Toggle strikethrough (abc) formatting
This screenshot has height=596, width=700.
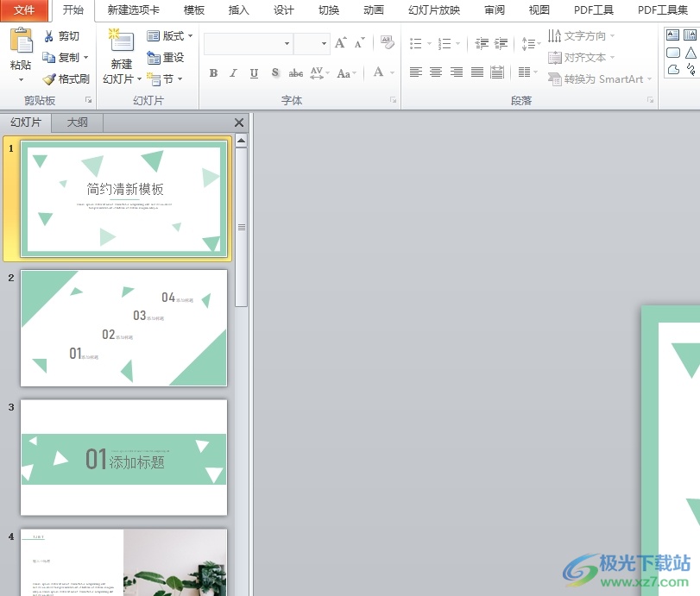pyautogui.click(x=295, y=72)
